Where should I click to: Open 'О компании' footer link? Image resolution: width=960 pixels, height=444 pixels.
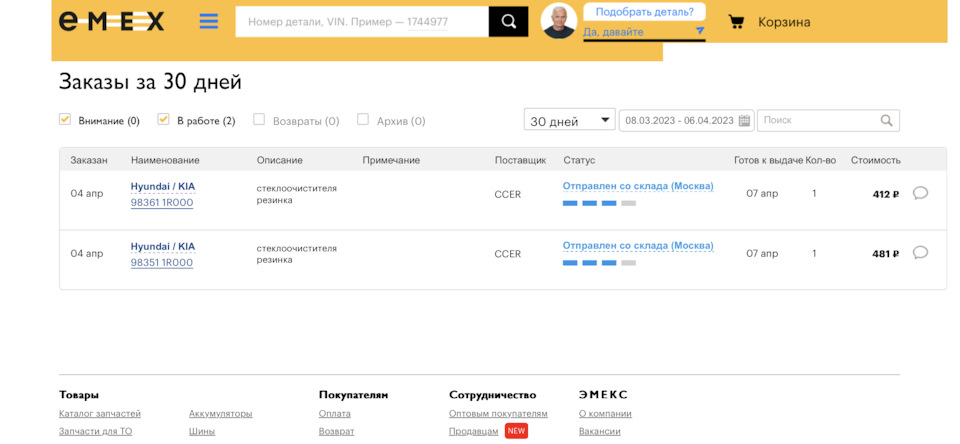click(606, 414)
